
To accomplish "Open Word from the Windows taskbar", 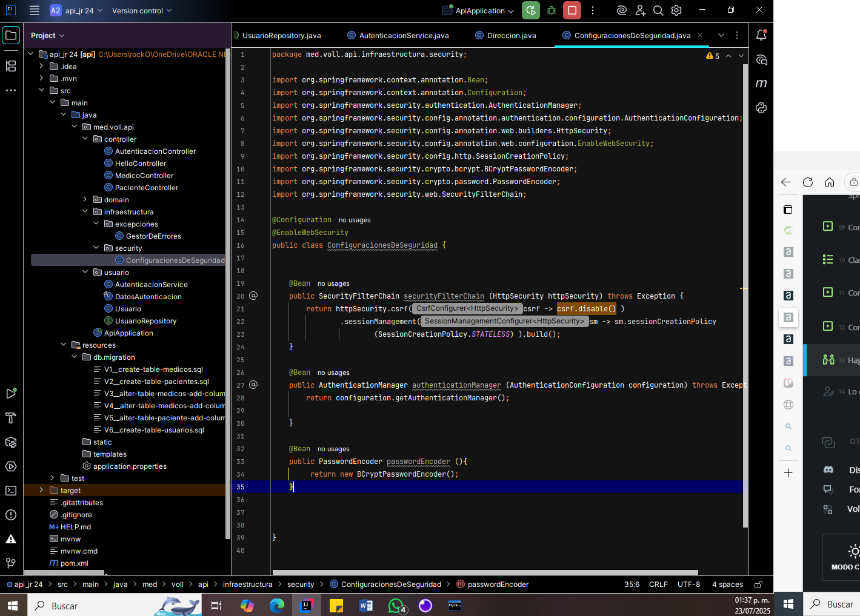I will 365,605.
